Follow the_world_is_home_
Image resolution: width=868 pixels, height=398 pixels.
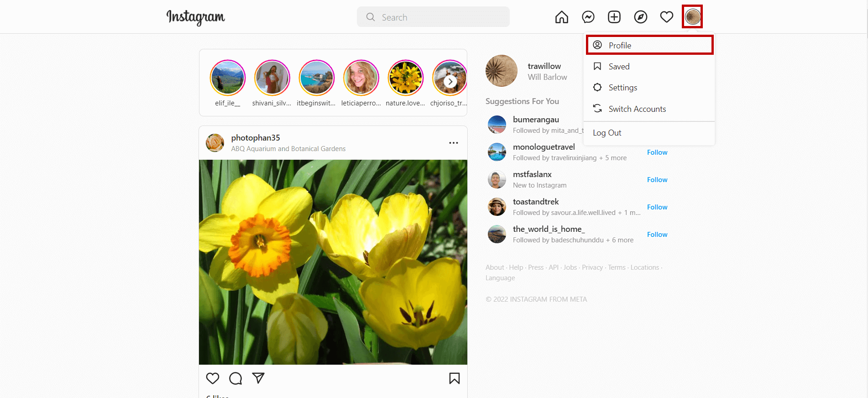pos(657,235)
